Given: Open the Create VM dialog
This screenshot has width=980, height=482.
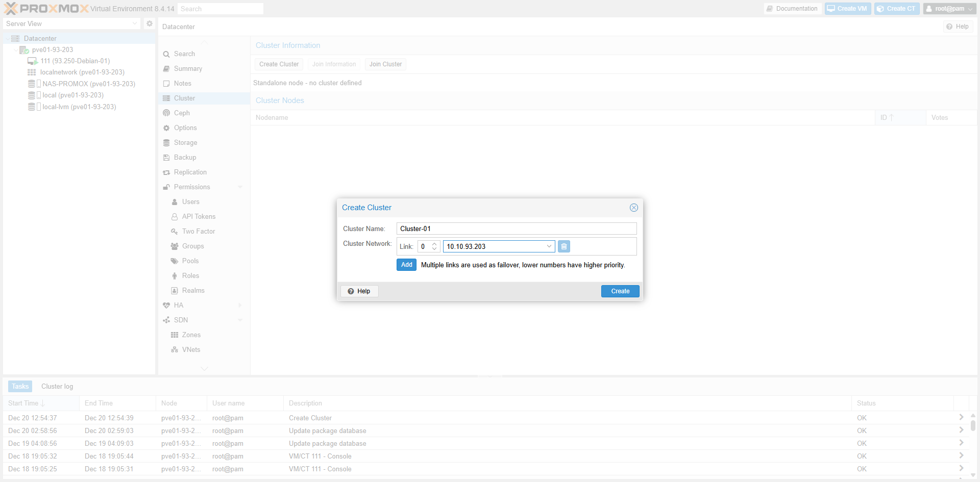Looking at the screenshot, I should pos(847,8).
